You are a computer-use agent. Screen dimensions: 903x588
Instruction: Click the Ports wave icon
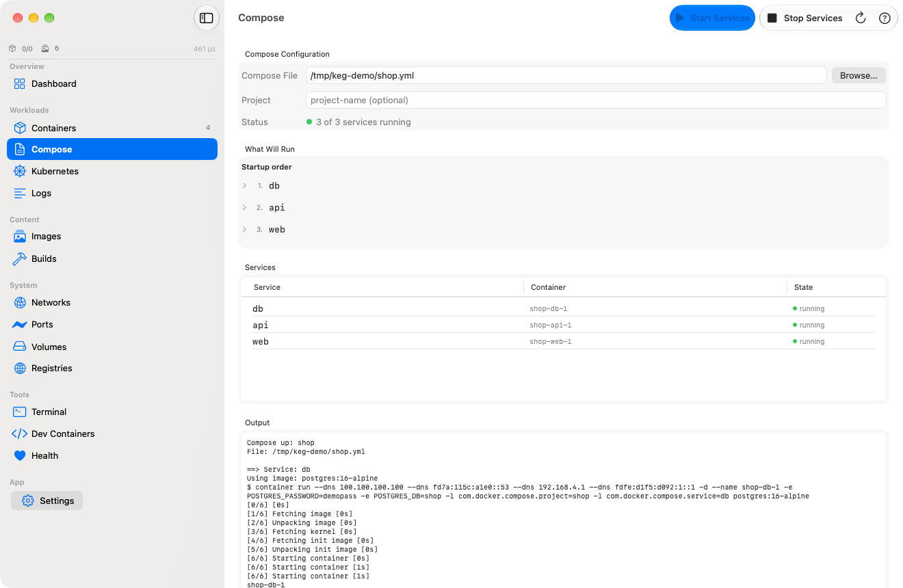coord(19,325)
